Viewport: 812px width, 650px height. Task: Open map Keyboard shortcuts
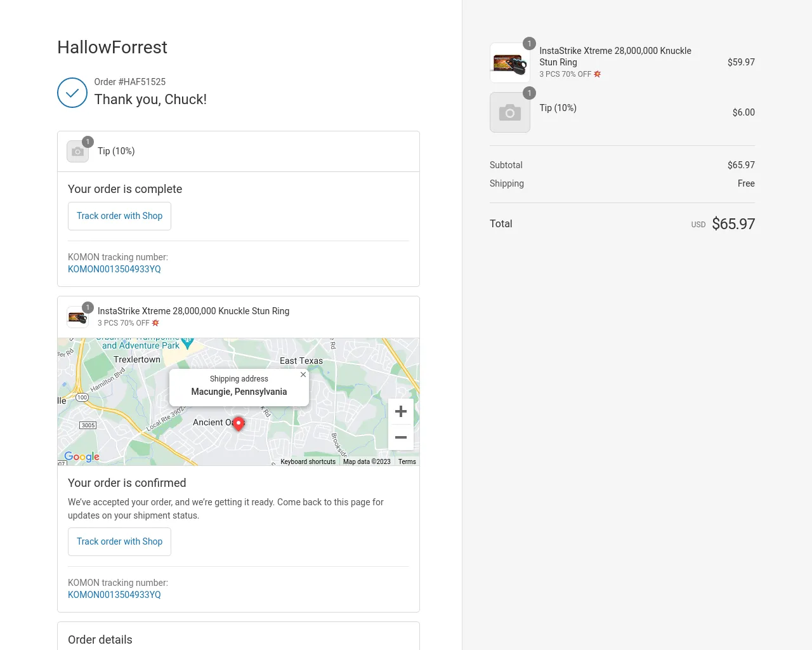tap(308, 461)
